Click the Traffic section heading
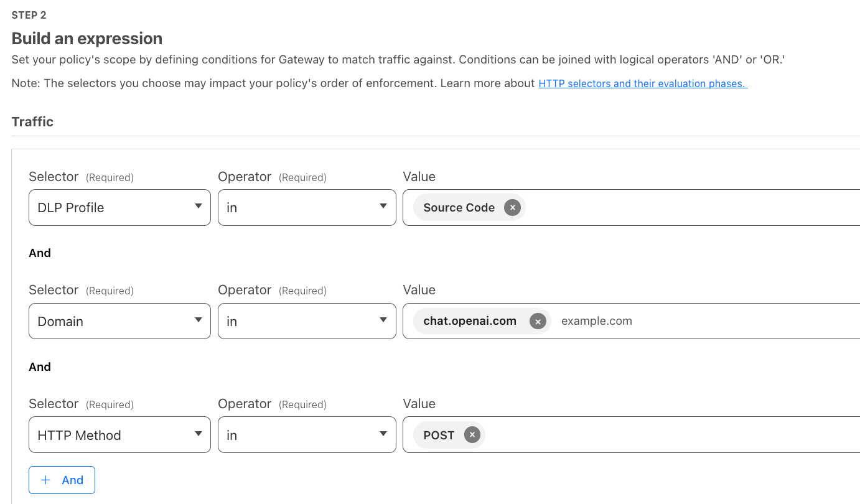This screenshot has width=860, height=504. [32, 122]
